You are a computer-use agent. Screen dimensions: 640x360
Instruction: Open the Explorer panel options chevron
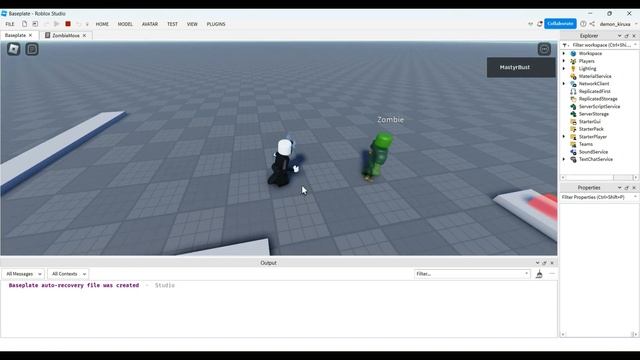619,36
